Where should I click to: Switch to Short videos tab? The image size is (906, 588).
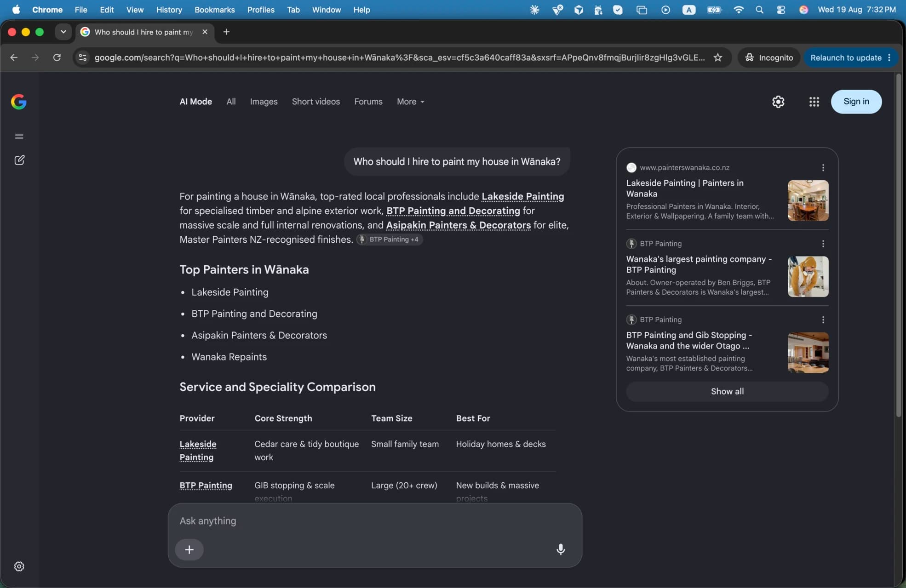(x=316, y=102)
